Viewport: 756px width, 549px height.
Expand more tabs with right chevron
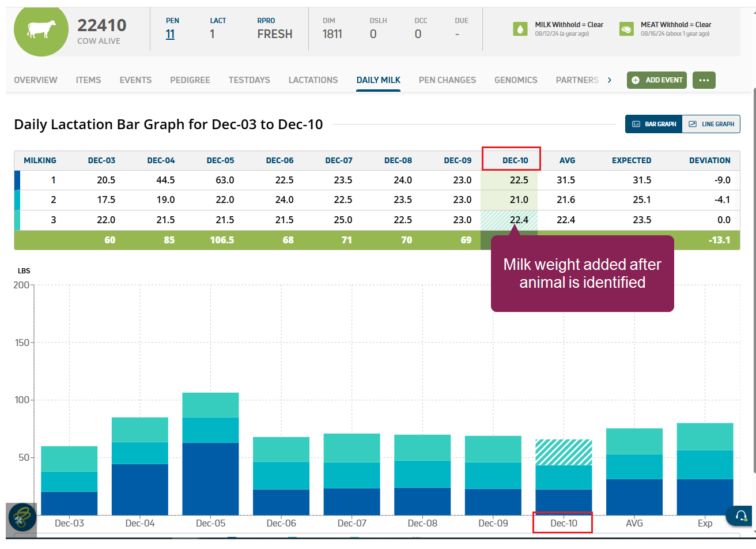pyautogui.click(x=610, y=80)
